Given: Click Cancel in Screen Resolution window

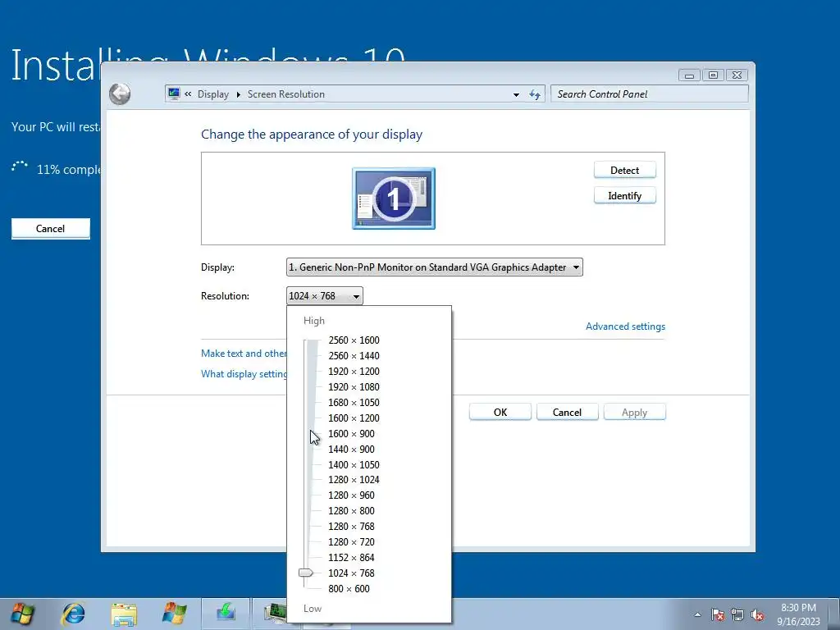Looking at the screenshot, I should click(x=567, y=412).
